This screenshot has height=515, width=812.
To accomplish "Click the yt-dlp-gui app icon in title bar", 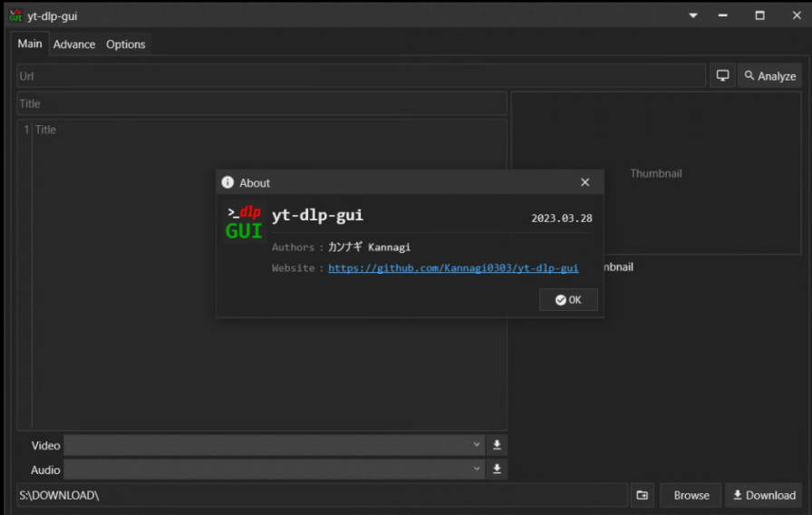I will tap(15, 16).
